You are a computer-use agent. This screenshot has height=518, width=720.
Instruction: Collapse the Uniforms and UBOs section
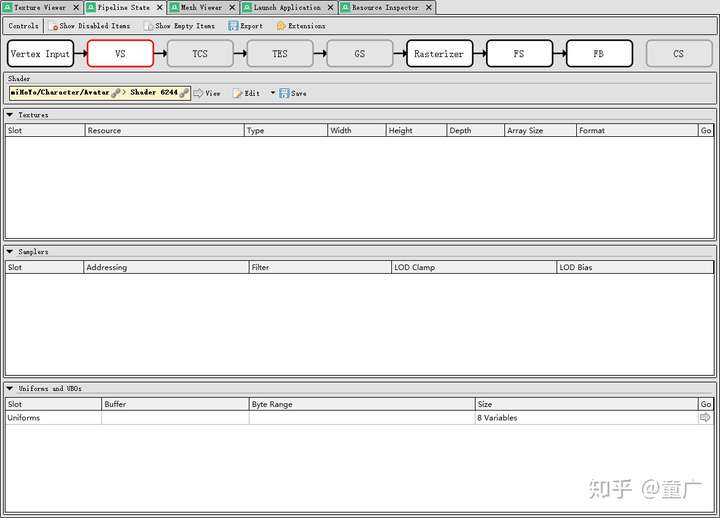[10, 388]
